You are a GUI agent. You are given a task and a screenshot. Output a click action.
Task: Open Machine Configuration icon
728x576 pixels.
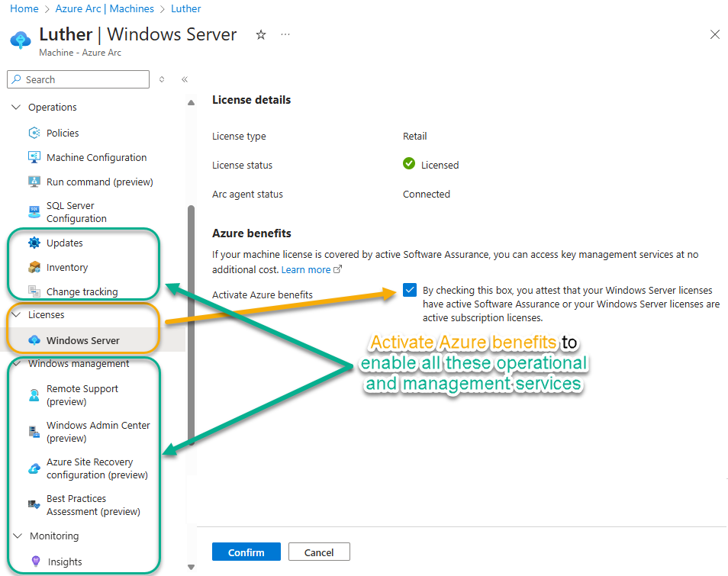click(x=34, y=157)
